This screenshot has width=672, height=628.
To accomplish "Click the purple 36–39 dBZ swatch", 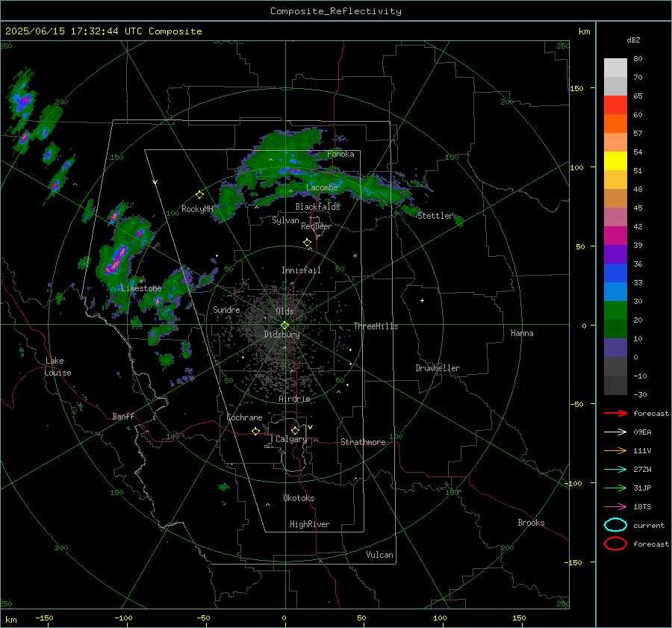I will pos(615,254).
